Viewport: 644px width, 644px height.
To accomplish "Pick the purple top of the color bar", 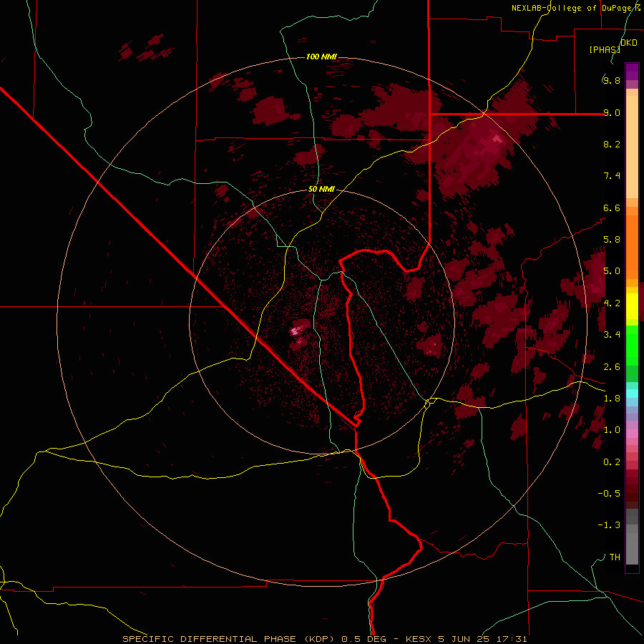I will 632,72.
